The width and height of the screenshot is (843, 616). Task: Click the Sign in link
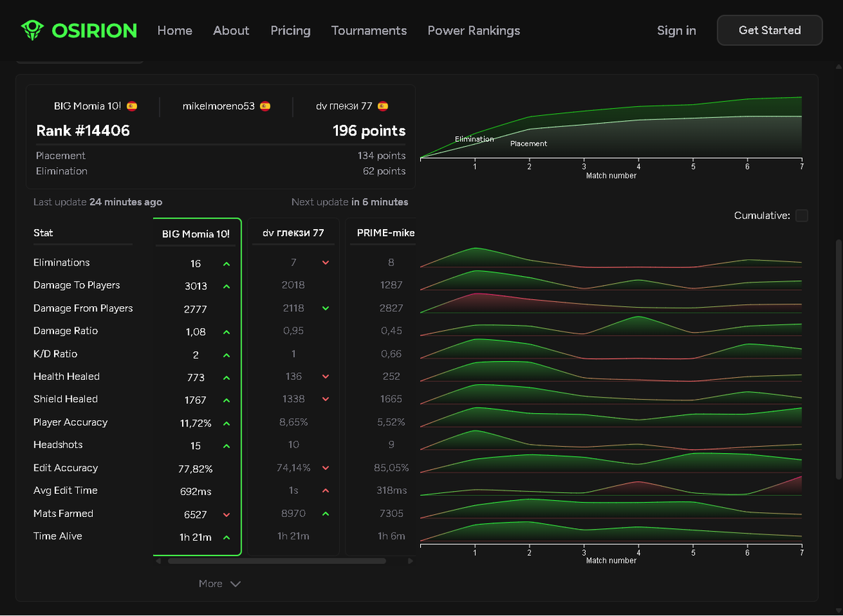click(677, 30)
